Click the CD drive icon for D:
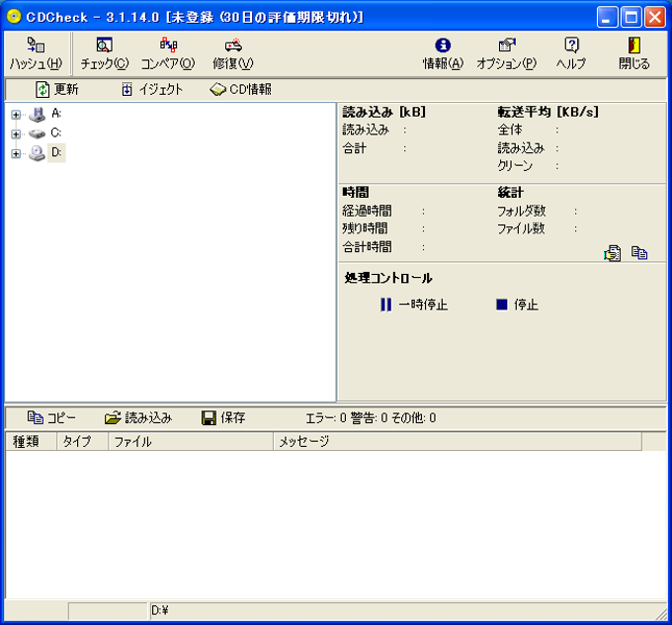The width and height of the screenshot is (672, 625). pyautogui.click(x=37, y=153)
